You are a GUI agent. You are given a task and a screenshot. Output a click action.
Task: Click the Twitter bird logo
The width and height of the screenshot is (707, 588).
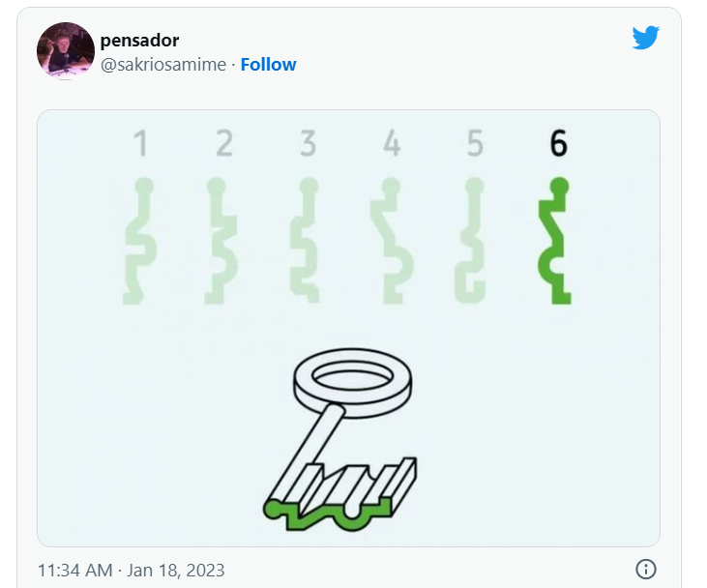click(x=645, y=38)
